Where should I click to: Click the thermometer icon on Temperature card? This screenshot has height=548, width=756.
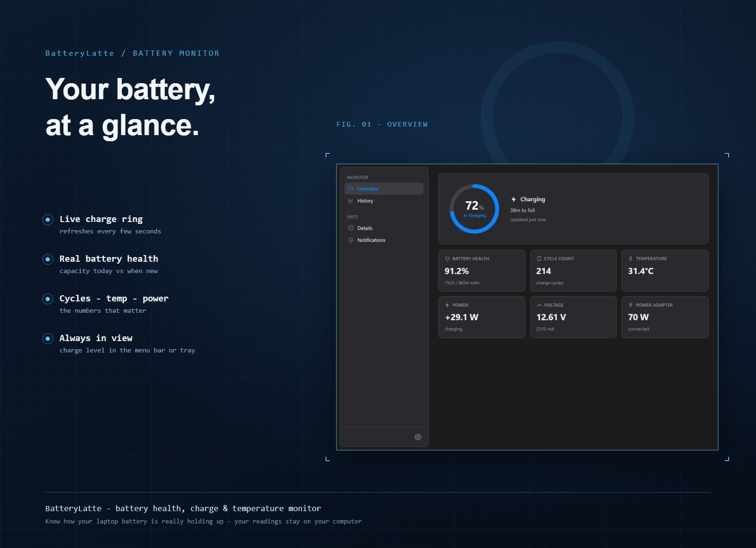click(631, 258)
